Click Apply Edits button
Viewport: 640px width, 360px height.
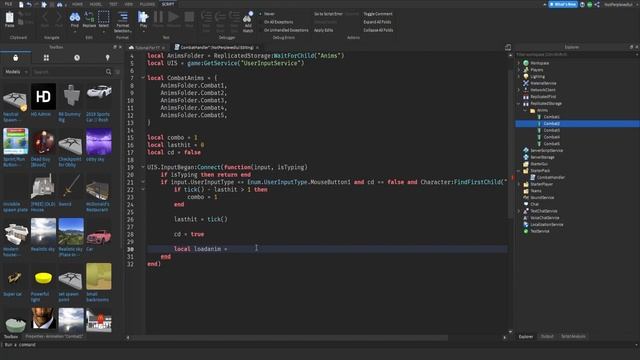coord(323,30)
